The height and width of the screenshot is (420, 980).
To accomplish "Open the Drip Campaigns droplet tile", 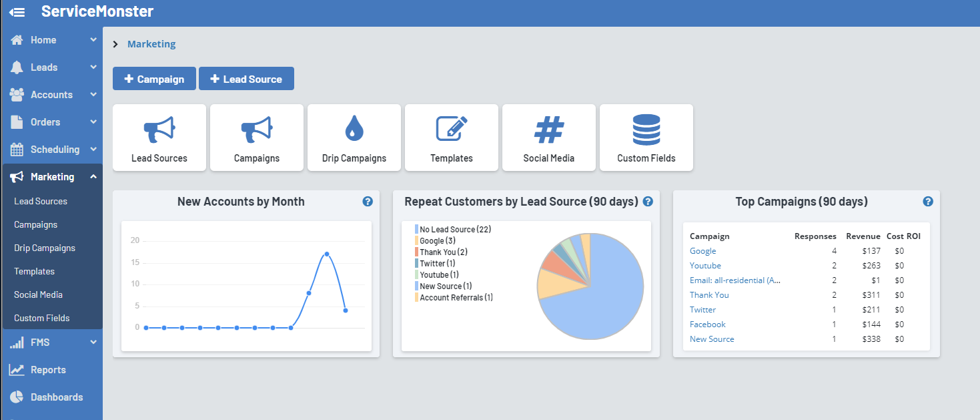I will (x=354, y=138).
